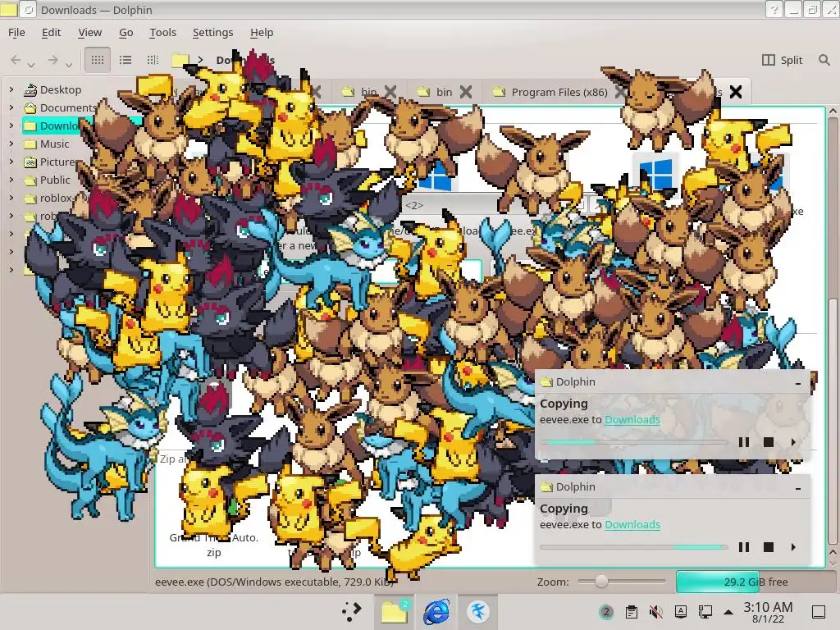
Task: Open the keyboard layout tray icon
Action: [680, 612]
